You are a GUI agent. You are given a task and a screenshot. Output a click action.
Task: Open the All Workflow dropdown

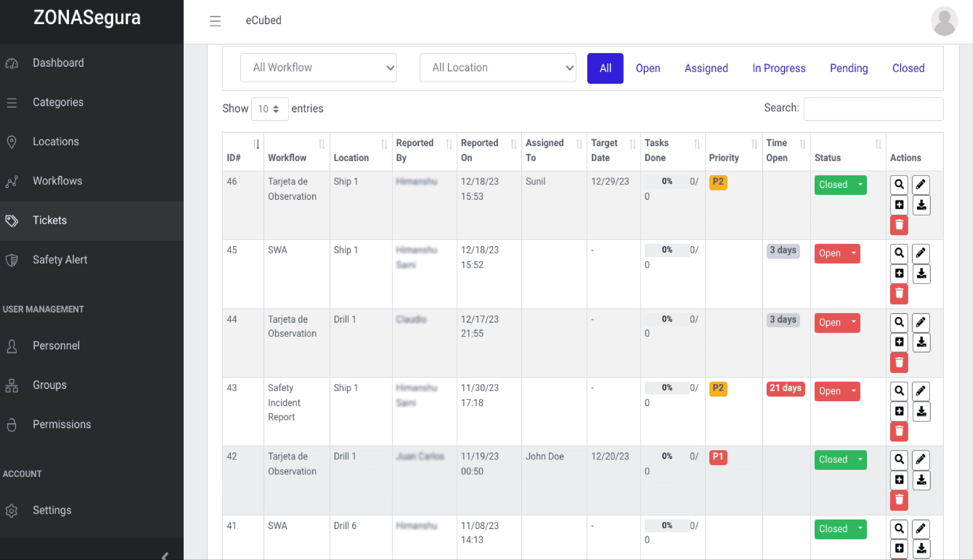click(x=318, y=68)
